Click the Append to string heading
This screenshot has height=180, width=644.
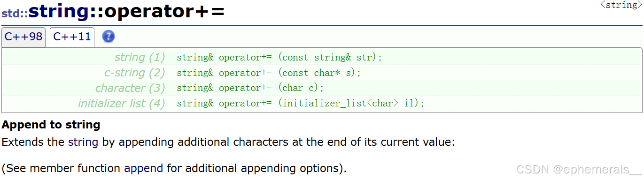[51, 125]
